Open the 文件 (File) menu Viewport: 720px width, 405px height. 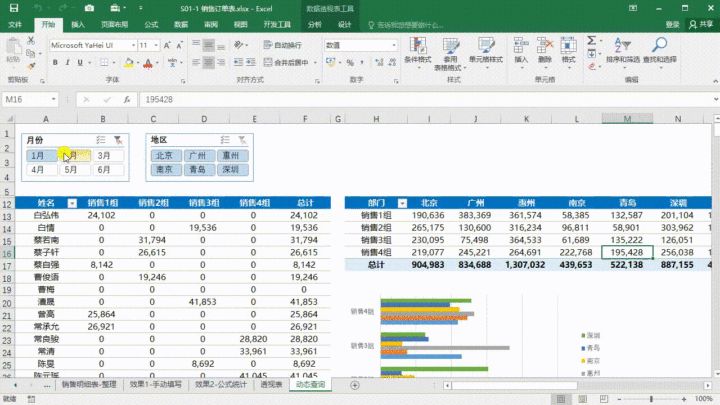(15, 24)
